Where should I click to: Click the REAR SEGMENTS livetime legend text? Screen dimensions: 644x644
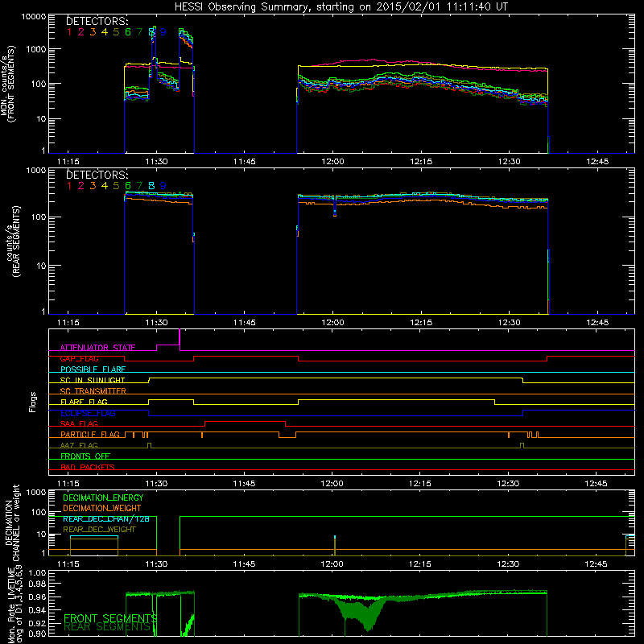pyautogui.click(x=107, y=627)
